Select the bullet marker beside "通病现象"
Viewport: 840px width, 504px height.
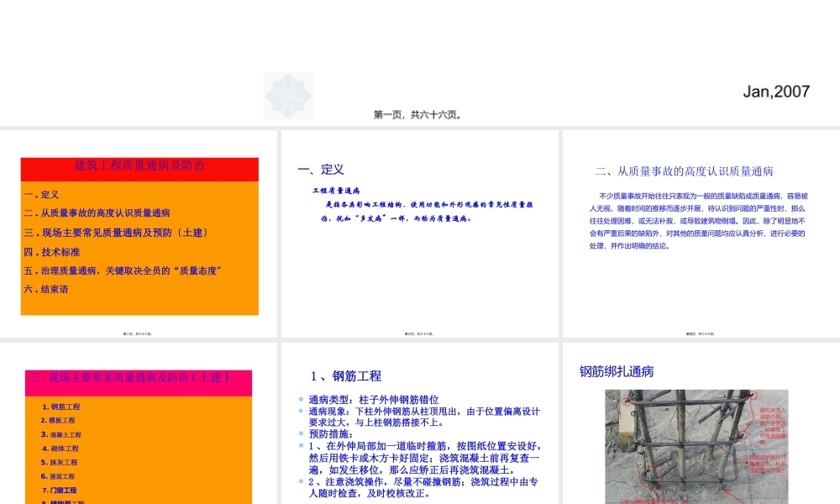(x=301, y=412)
